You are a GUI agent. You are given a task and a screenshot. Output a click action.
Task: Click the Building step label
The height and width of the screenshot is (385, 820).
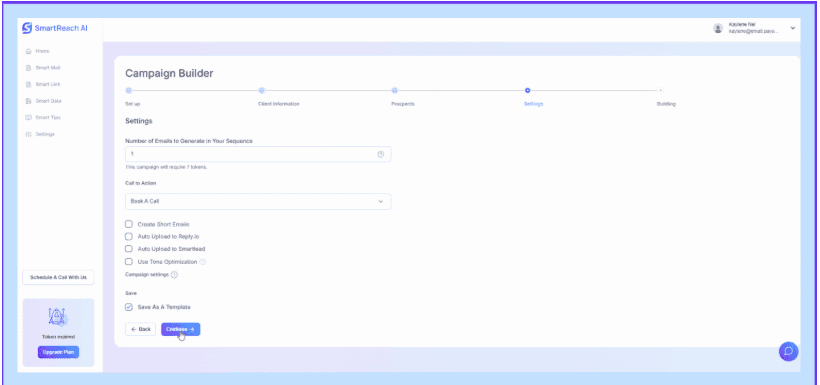(x=666, y=104)
